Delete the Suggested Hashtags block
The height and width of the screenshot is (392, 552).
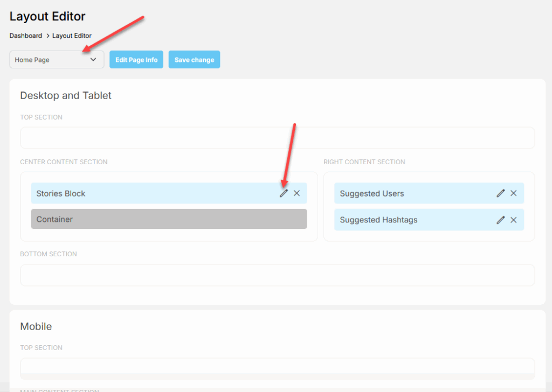point(514,220)
